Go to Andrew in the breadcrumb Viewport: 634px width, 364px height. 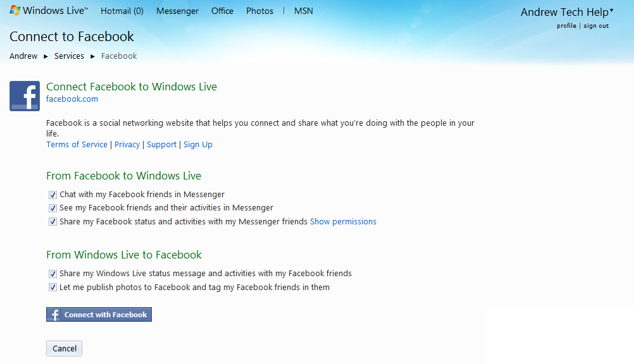(x=23, y=56)
